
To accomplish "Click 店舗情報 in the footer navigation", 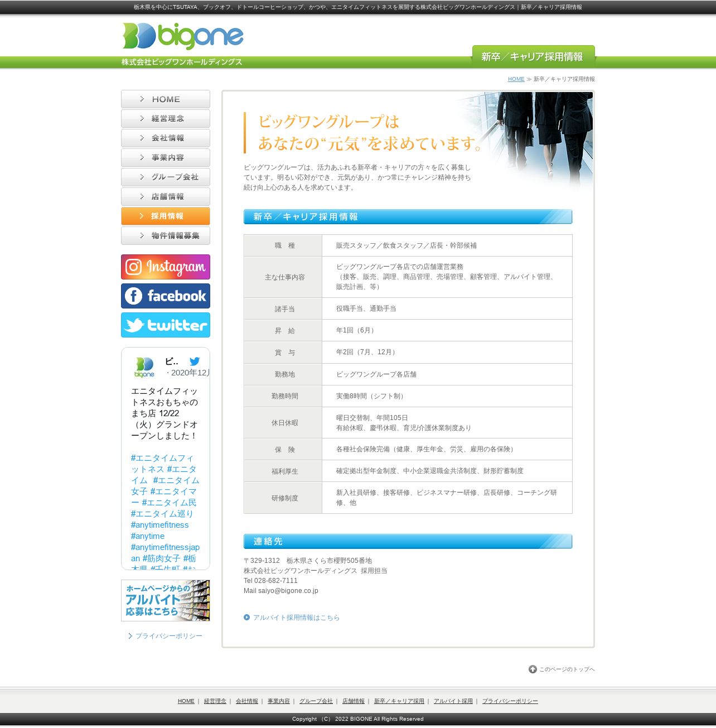I will (354, 701).
